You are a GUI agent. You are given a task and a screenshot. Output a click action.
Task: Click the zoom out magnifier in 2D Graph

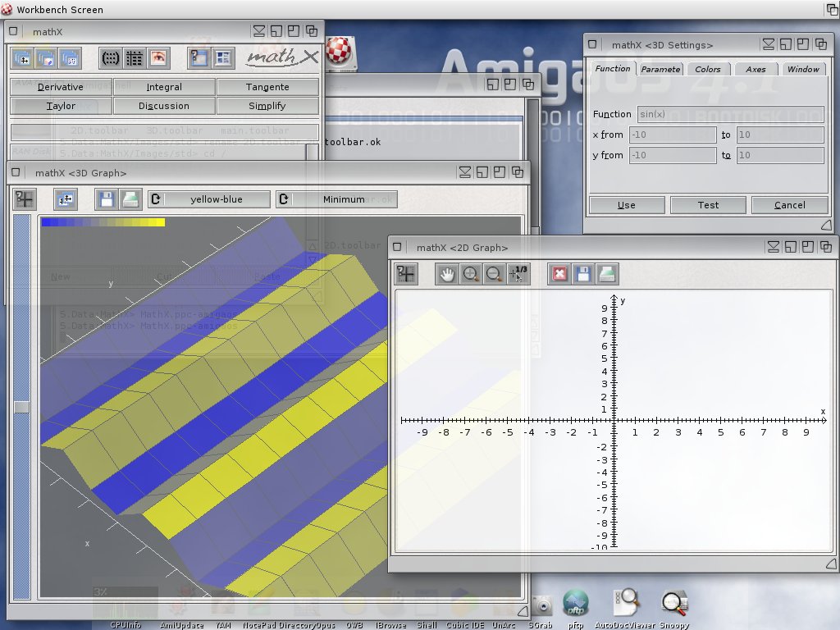pos(494,274)
